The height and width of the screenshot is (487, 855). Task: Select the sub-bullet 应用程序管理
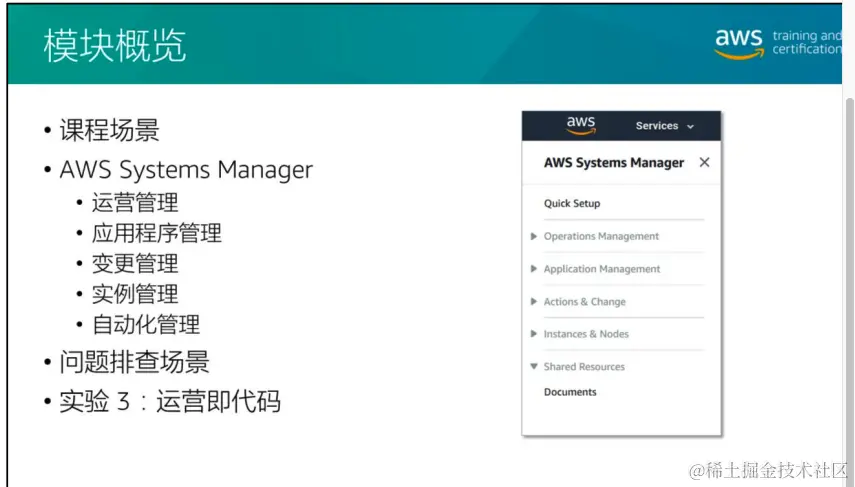click(156, 233)
